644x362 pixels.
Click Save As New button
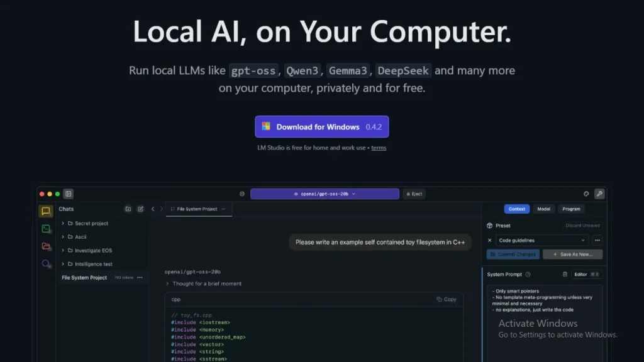pos(572,254)
